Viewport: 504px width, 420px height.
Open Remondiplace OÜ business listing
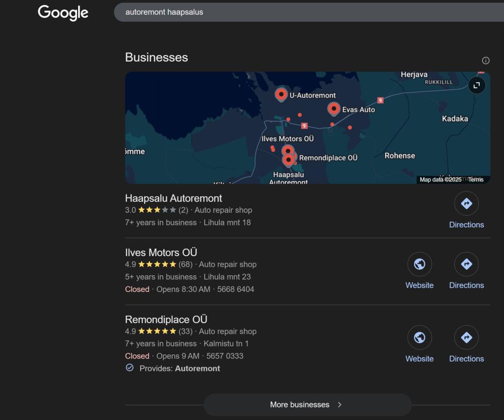point(166,319)
